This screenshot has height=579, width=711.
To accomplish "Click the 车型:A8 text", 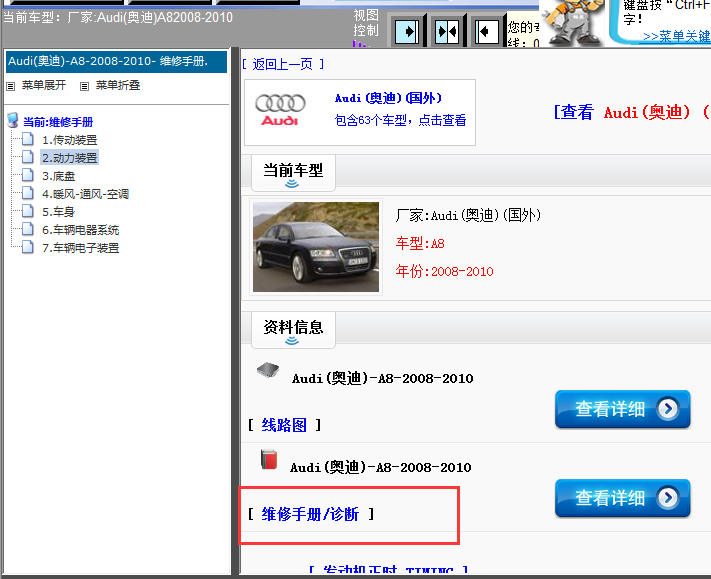I will point(420,243).
